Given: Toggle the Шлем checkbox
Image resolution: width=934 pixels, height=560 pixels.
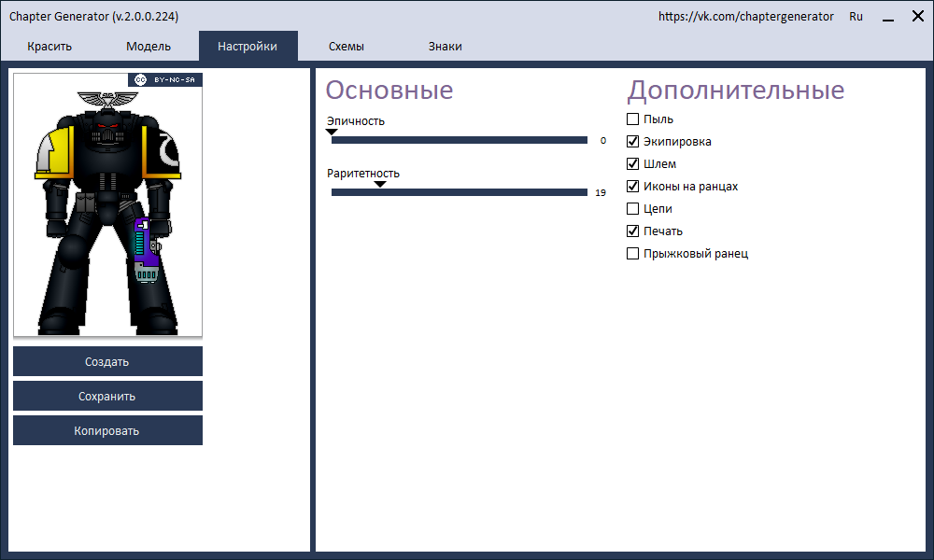Looking at the screenshot, I should pyautogui.click(x=632, y=163).
